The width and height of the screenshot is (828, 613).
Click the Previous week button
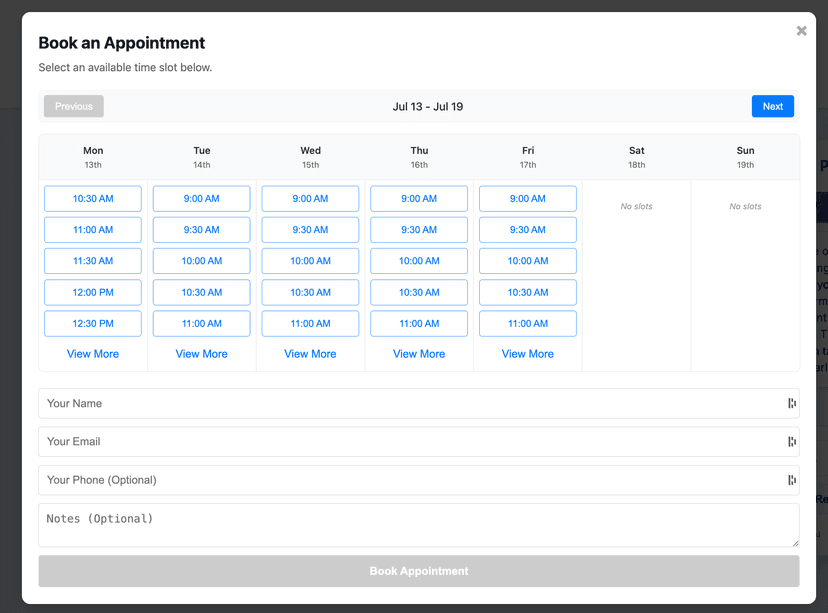(74, 106)
